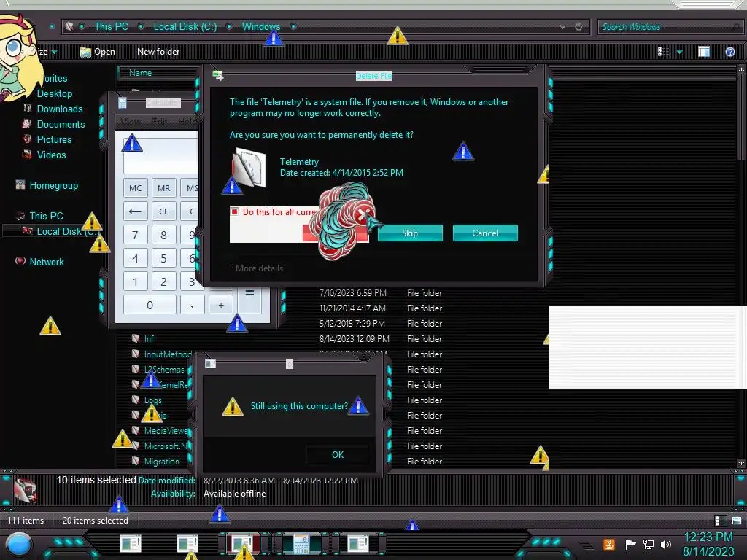Click the 4 key on Calculator
747x560 pixels.
click(x=135, y=258)
